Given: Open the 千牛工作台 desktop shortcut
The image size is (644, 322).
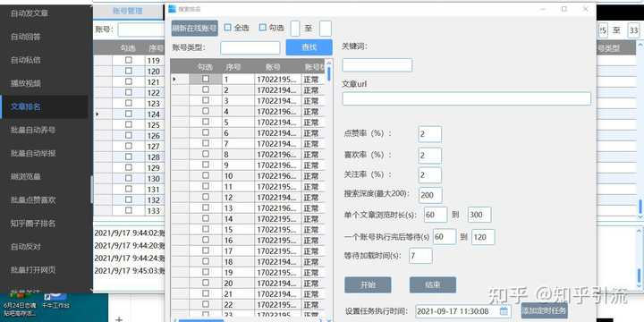Looking at the screenshot, I should (55, 301).
